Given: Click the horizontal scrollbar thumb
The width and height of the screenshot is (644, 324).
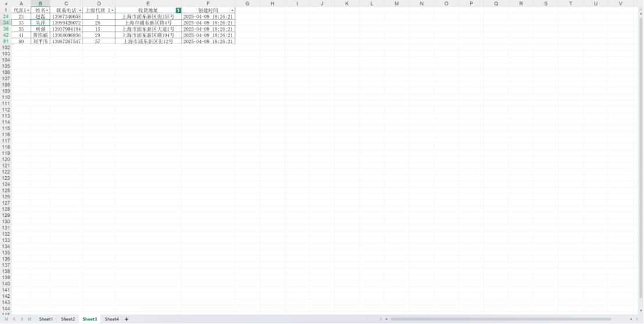Looking at the screenshot, I should tap(501, 319).
